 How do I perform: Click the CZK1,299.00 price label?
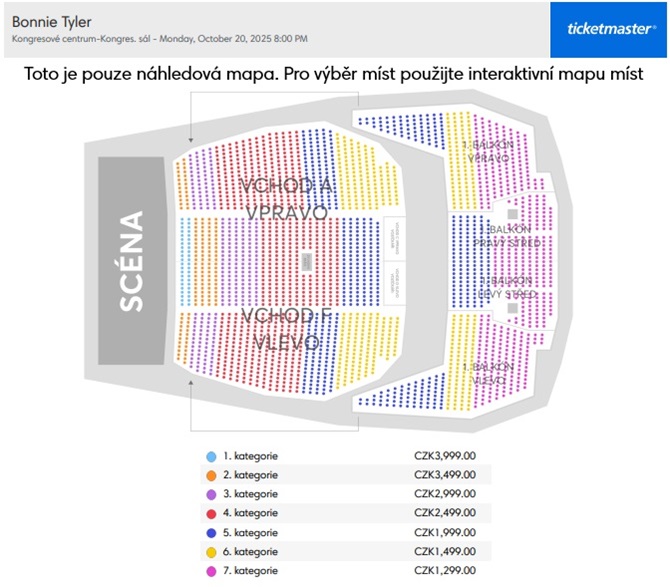[445, 570]
